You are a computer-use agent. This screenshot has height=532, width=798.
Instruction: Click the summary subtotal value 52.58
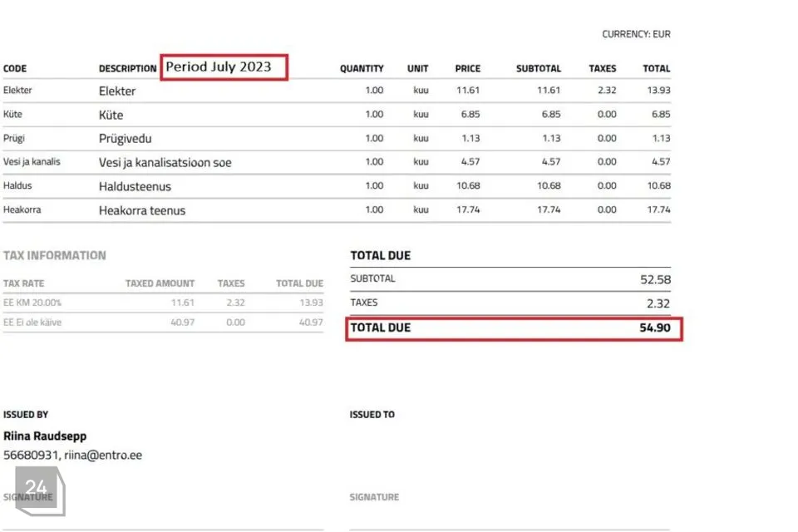point(654,280)
